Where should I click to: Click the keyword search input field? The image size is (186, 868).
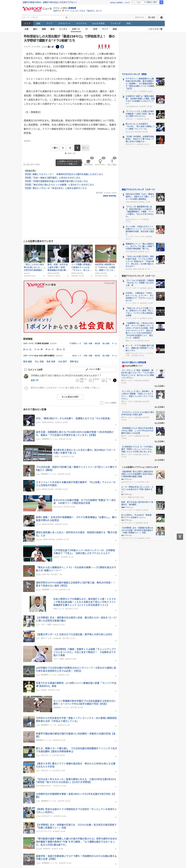click(x=44, y=17)
